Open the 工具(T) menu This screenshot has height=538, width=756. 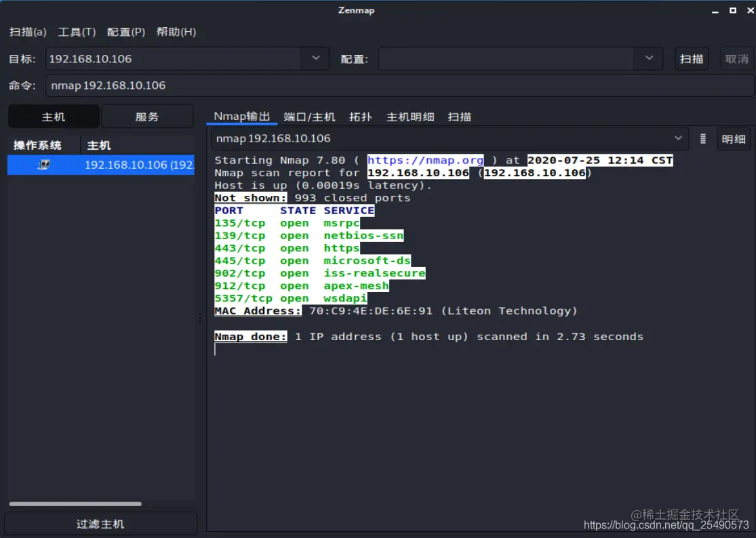click(x=77, y=32)
